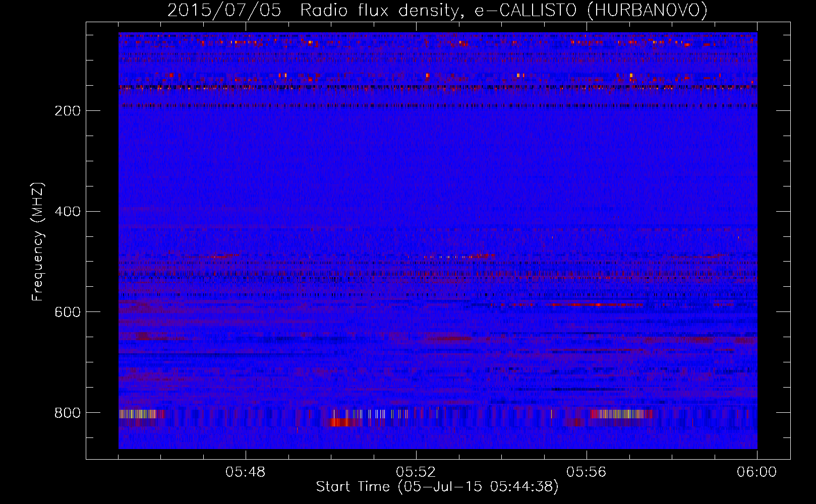
Task: Click the 05:48 time tick label
Action: [246, 472]
